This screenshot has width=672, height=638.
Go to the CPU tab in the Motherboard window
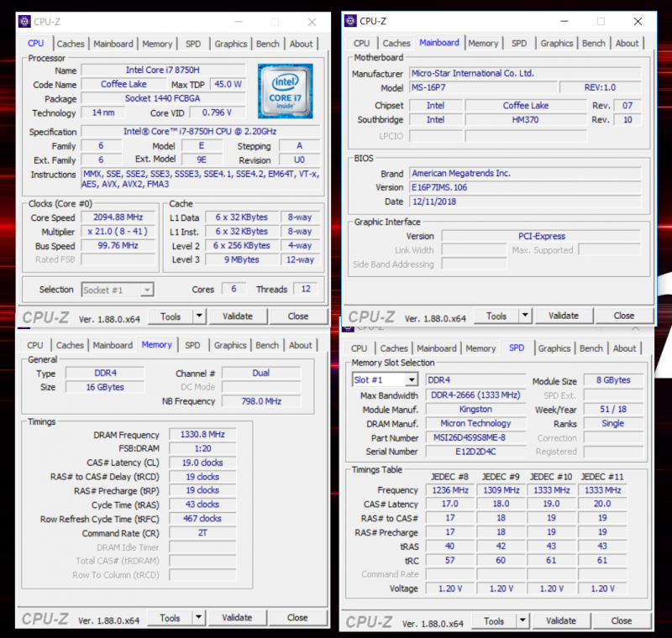click(361, 44)
